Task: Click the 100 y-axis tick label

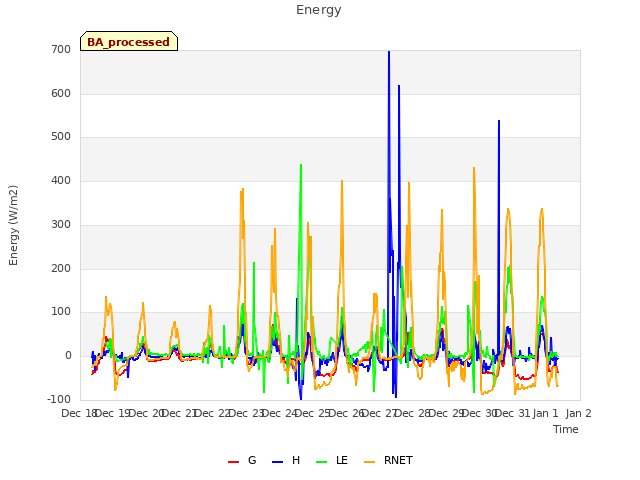Action: tap(61, 312)
